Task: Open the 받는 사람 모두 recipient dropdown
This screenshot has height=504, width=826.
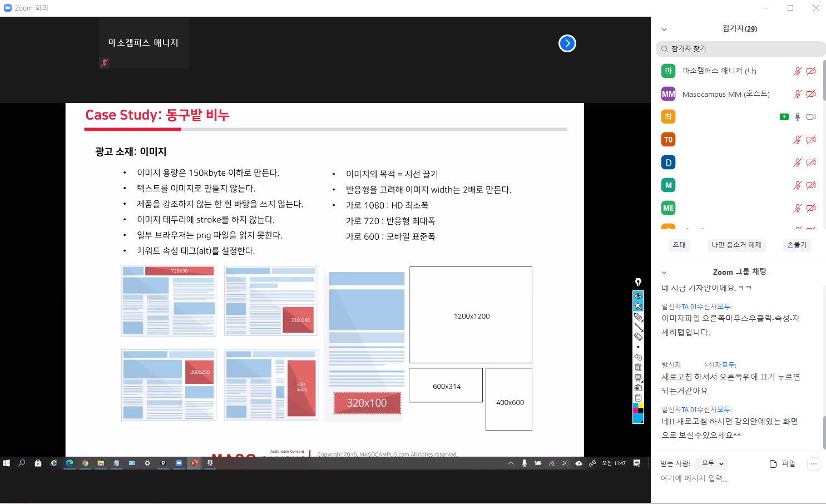Action: pos(712,463)
